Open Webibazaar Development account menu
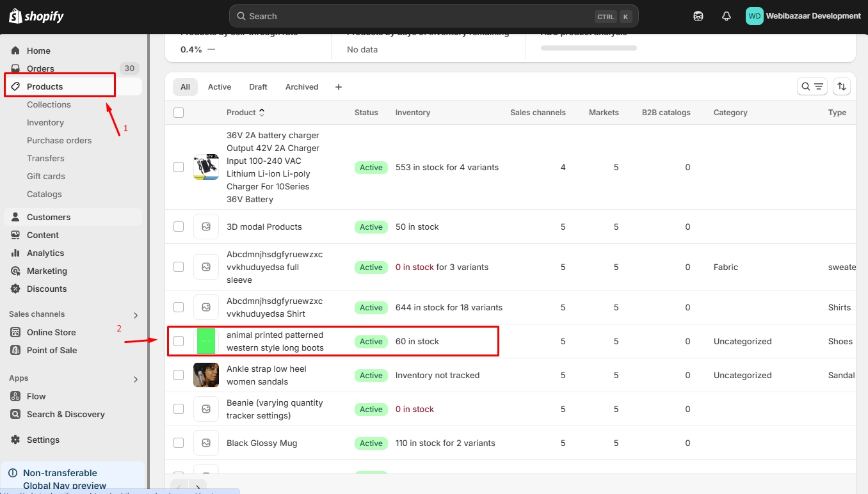Viewport: 868px width, 494px height. coord(803,17)
